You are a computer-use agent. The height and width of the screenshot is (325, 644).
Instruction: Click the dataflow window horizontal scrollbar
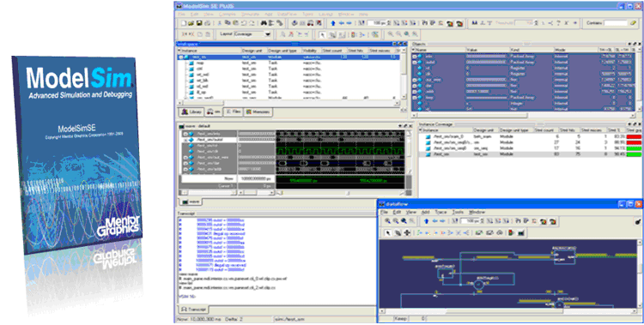click(x=508, y=311)
